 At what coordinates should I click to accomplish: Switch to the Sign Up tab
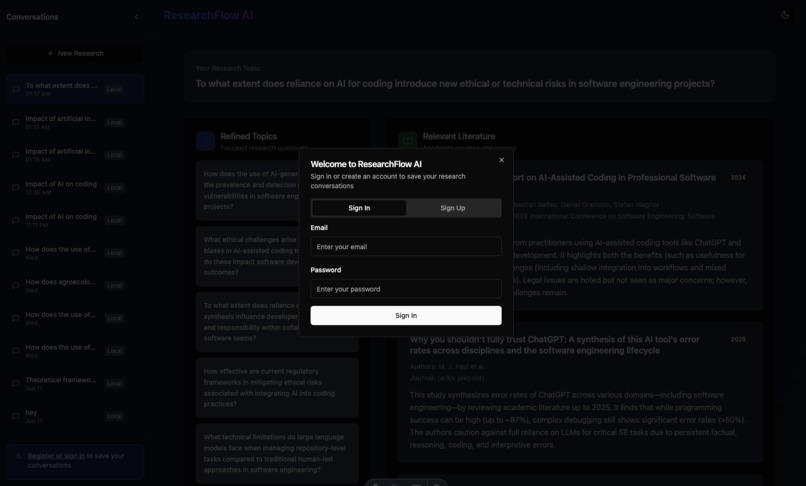[453, 208]
